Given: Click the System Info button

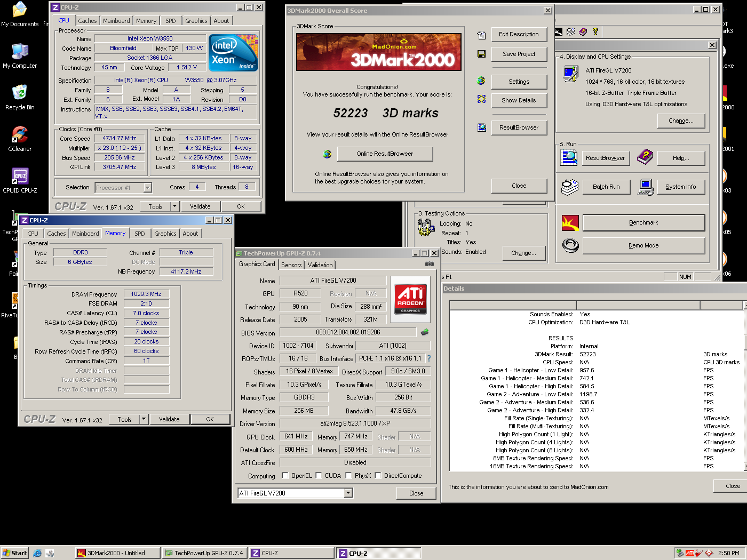Looking at the screenshot, I should click(681, 187).
